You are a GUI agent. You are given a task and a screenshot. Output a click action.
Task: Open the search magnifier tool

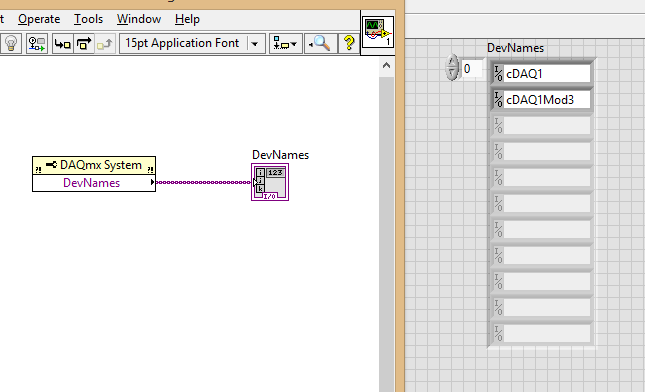coord(320,43)
